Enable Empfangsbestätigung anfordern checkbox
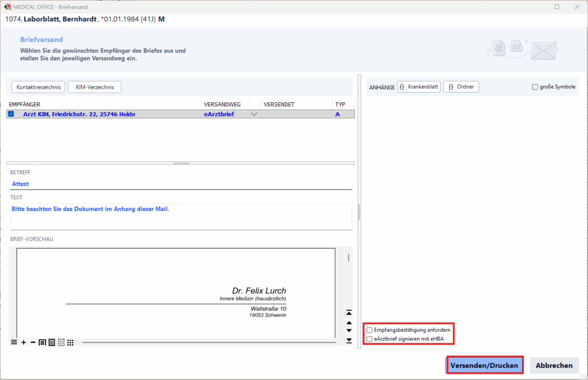588x380 pixels. tap(370, 330)
